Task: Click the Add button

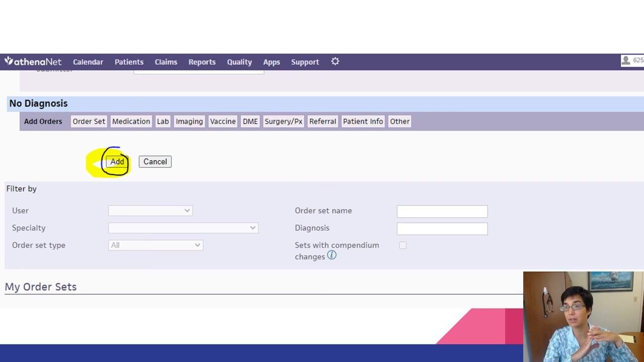Action: pyautogui.click(x=117, y=161)
